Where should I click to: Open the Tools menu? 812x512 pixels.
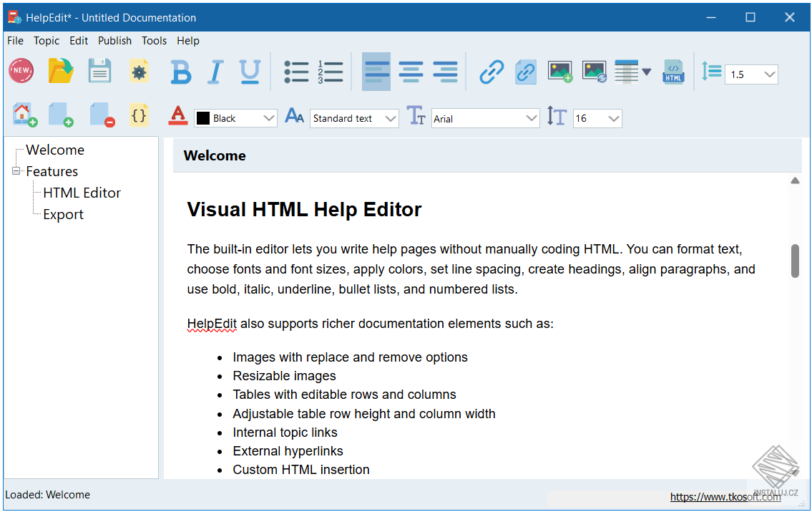154,40
